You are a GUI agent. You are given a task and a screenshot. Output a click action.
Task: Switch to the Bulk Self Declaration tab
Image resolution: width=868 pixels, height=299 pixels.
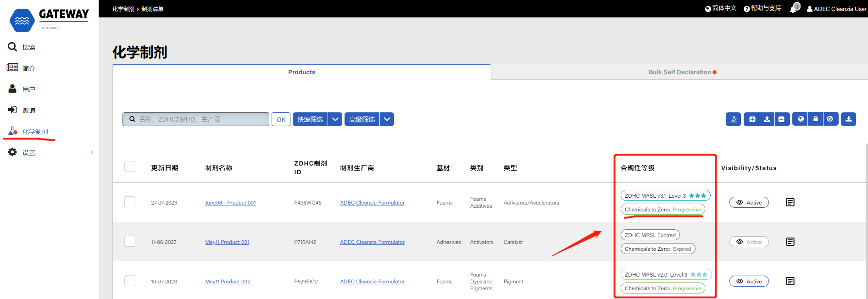pyautogui.click(x=679, y=72)
